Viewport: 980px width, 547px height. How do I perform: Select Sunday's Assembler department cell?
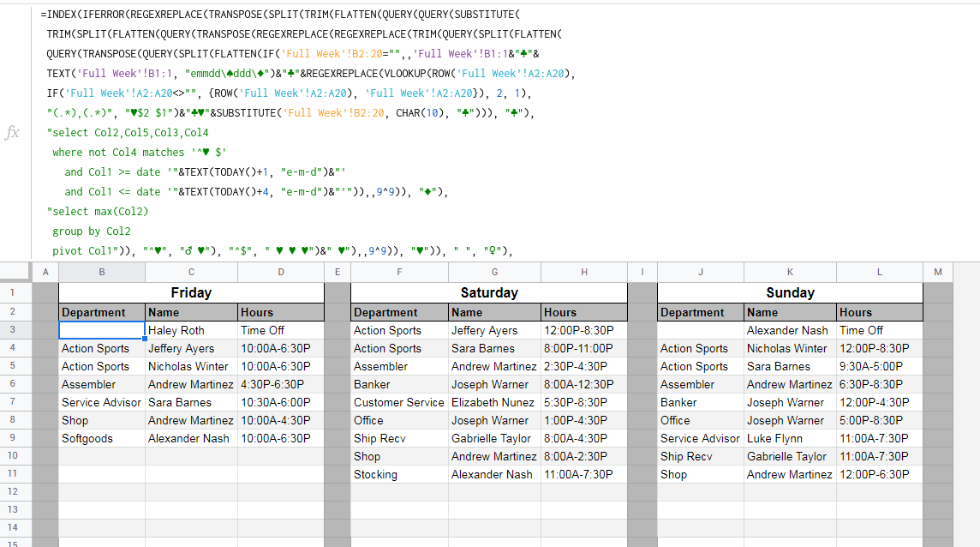(x=701, y=384)
